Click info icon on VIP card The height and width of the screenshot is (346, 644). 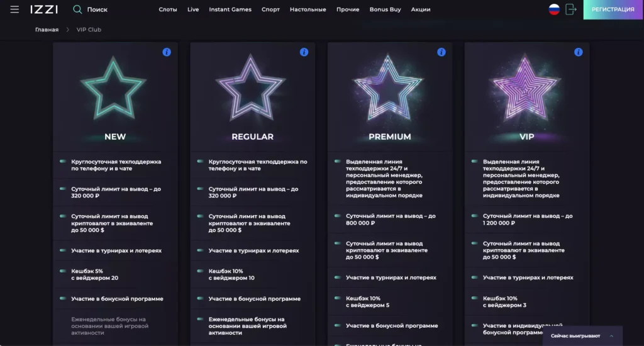578,52
